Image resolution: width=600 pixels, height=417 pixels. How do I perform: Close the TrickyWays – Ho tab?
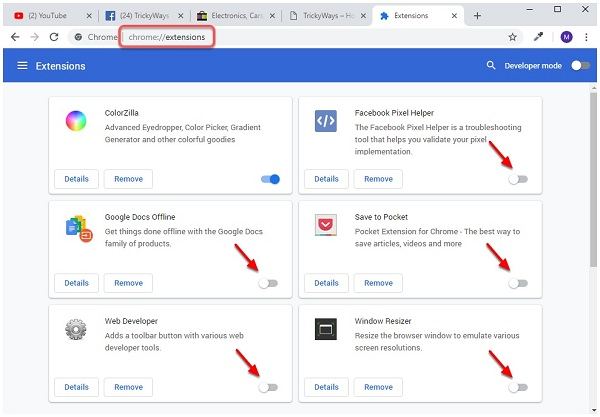[x=363, y=16]
